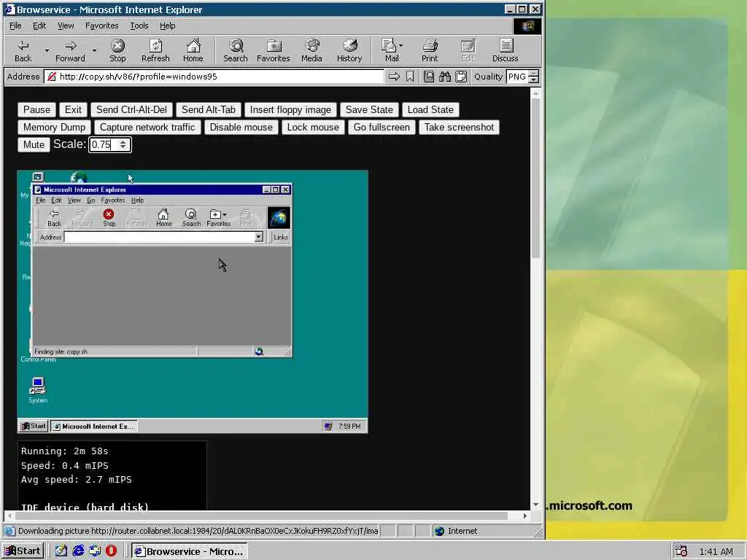Click the vertical scrollbar thumb of the page

(x=535, y=177)
